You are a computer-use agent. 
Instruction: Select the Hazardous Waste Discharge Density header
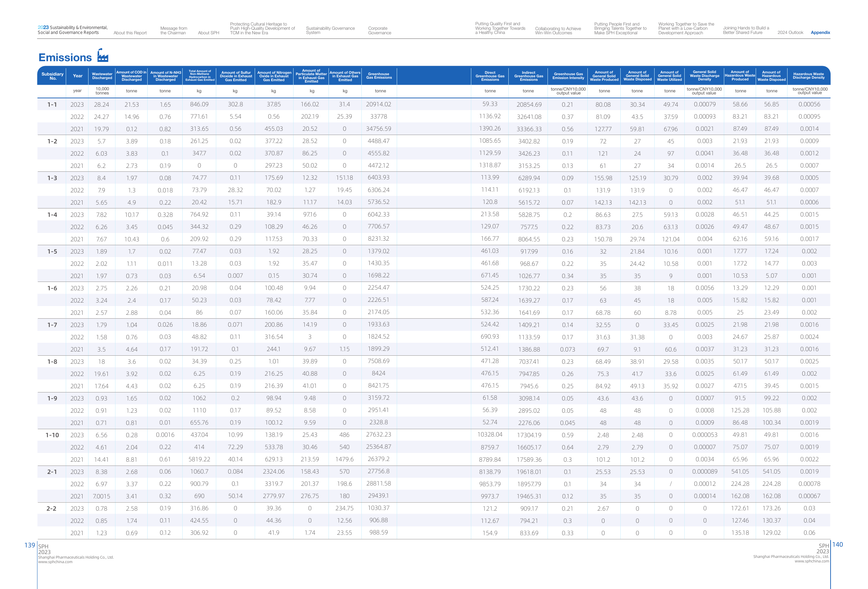pos(808,76)
